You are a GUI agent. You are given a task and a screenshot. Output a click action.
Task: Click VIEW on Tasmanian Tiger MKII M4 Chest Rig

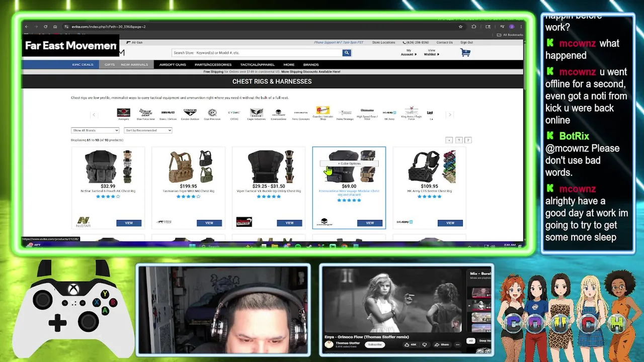pos(209,223)
